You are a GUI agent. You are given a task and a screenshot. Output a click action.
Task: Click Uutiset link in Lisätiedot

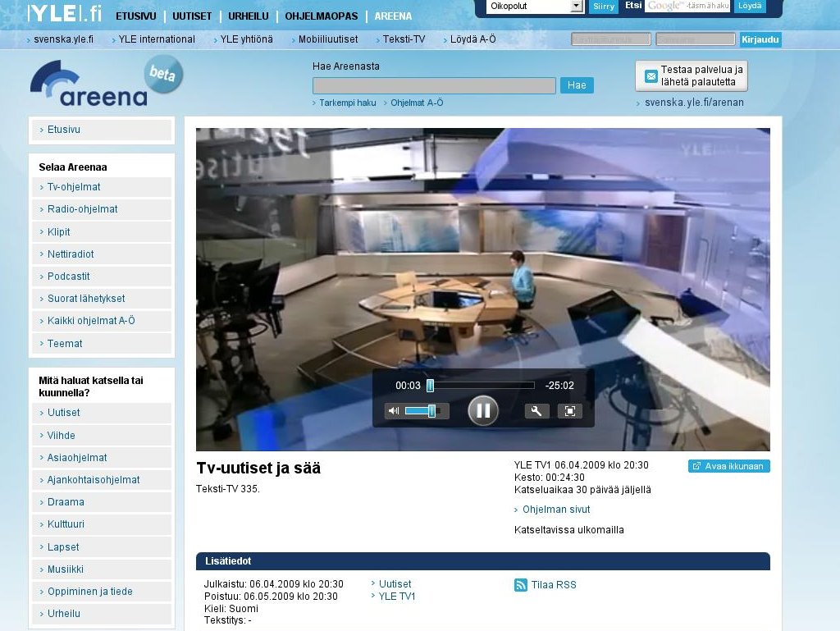[395, 584]
